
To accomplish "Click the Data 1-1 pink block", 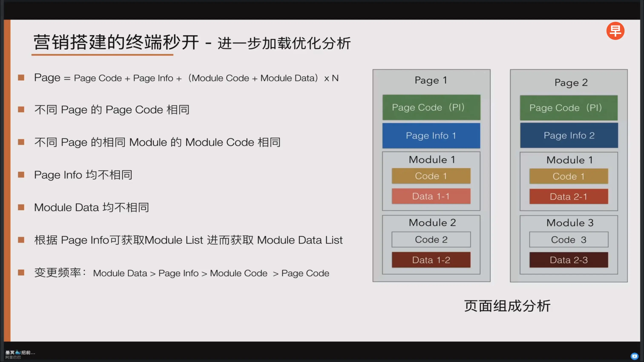I will (431, 196).
